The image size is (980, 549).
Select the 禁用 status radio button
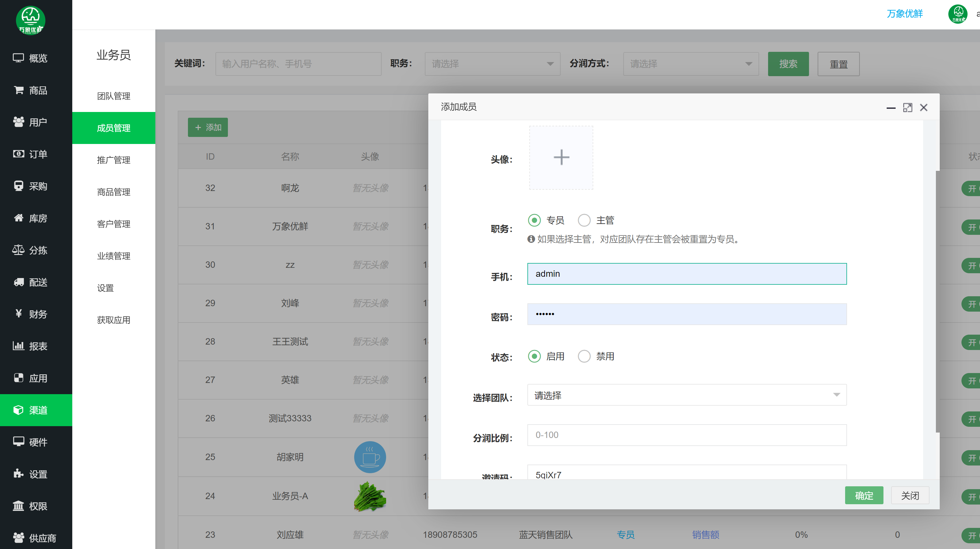click(584, 356)
